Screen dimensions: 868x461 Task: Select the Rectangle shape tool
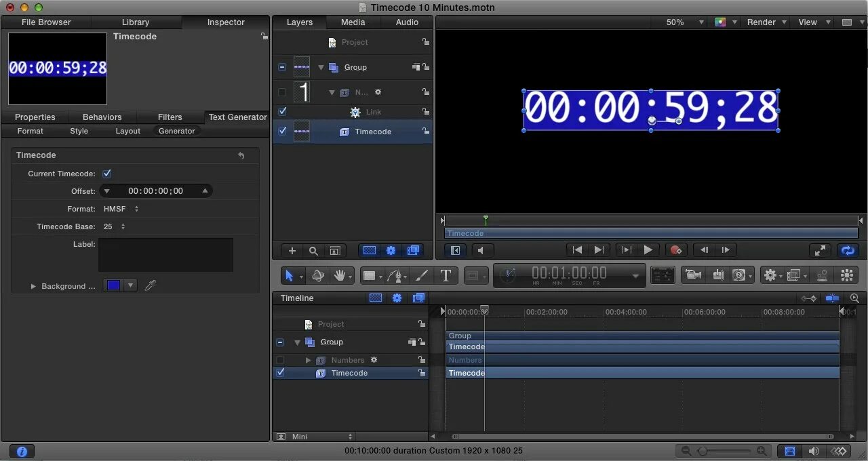(x=369, y=275)
